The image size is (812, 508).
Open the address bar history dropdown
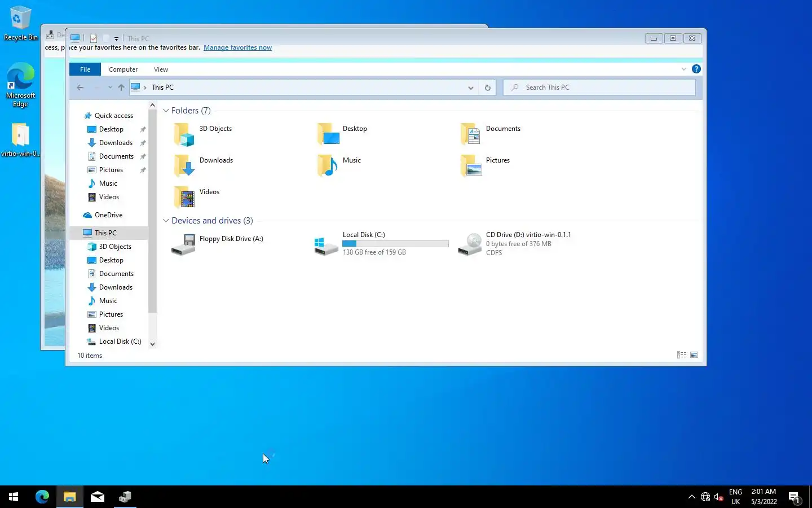point(471,87)
